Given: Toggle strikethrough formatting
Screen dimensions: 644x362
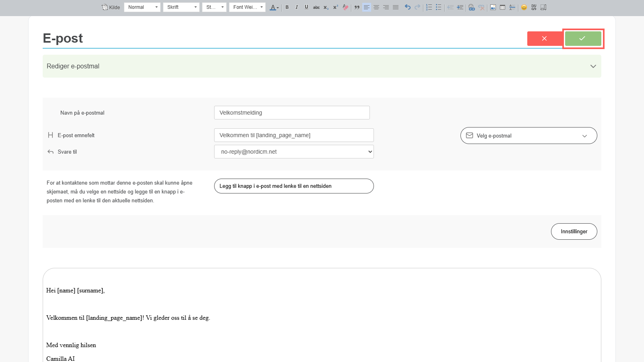Looking at the screenshot, I should (316, 7).
